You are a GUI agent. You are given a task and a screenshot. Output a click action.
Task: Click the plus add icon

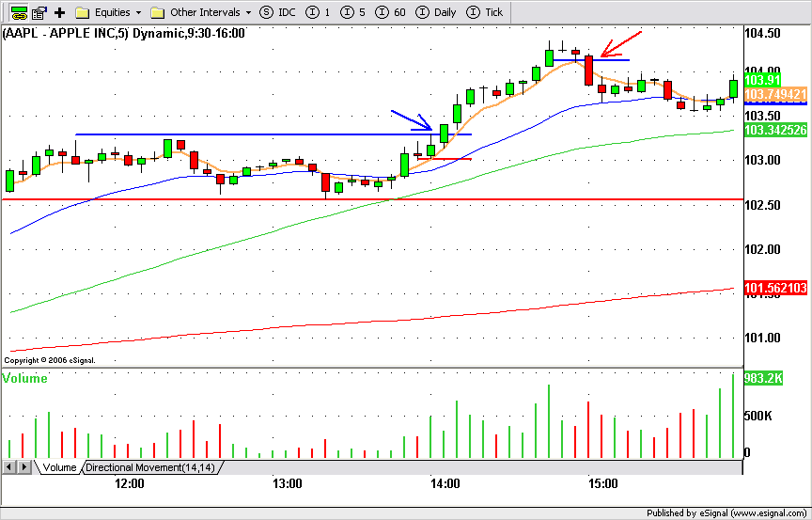click(x=59, y=12)
